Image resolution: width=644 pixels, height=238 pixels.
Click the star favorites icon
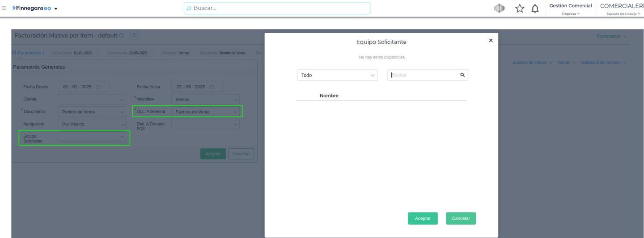click(519, 8)
